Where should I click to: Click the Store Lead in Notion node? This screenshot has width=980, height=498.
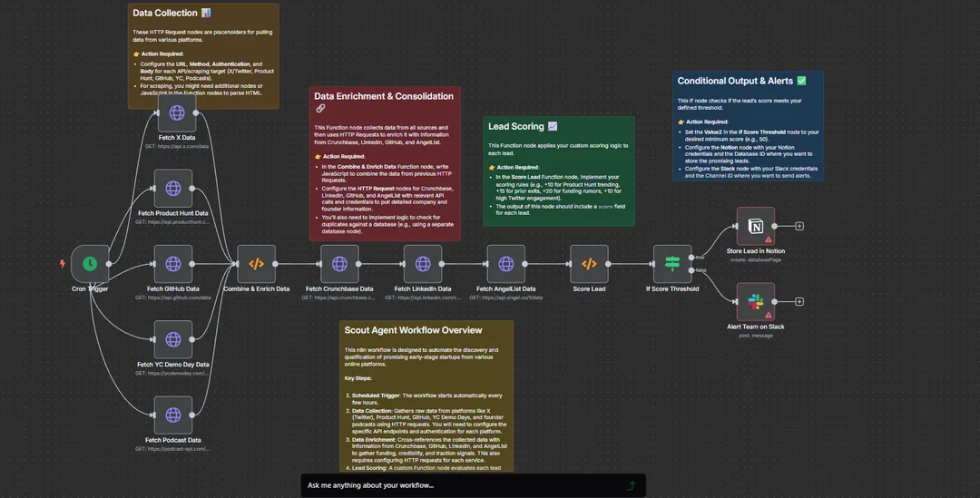[x=756, y=226]
